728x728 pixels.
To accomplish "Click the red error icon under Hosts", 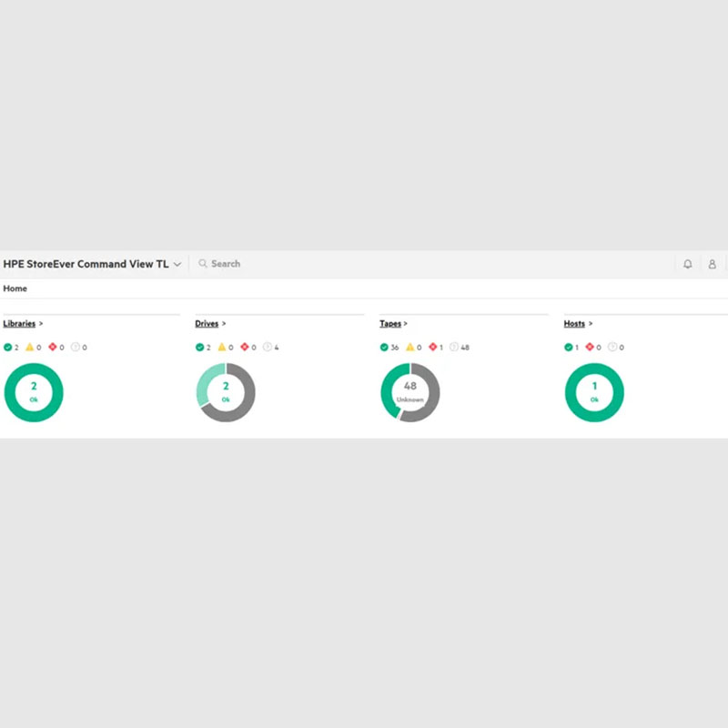I will [591, 348].
